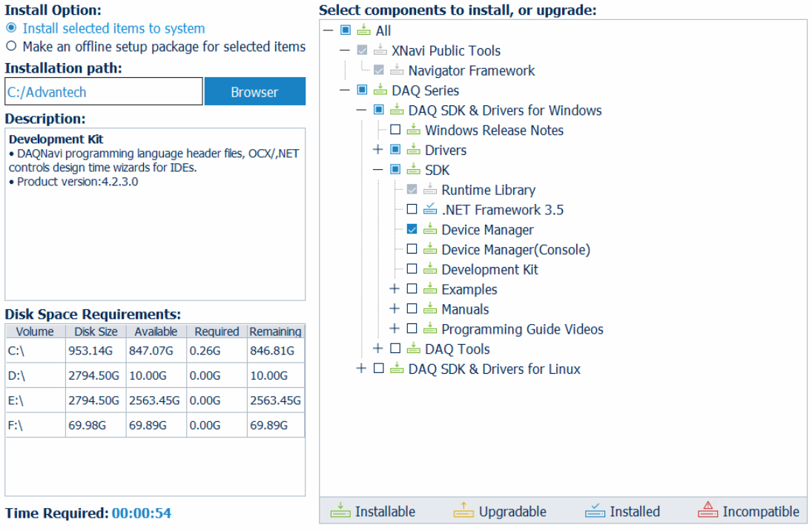Select the Manuals tree item
Screen dimensions: 812x531
(x=465, y=309)
